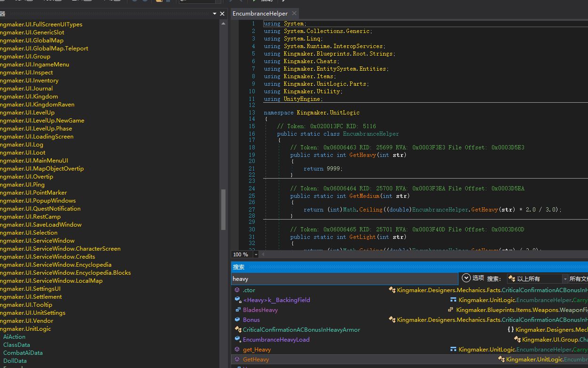Close the EncumbranceHelper document tab
The width and height of the screenshot is (588, 368).
coord(294,14)
